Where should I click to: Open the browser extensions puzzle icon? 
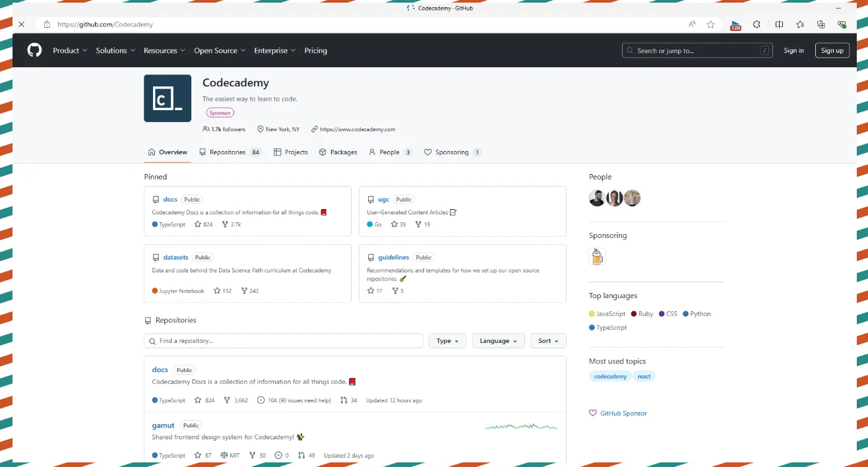[x=757, y=24]
